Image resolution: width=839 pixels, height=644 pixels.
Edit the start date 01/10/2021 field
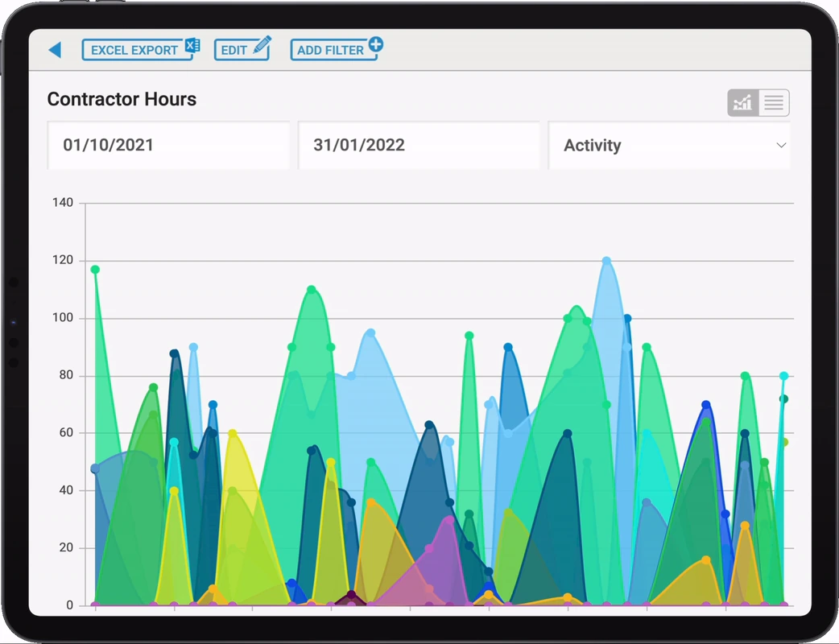[x=168, y=145]
